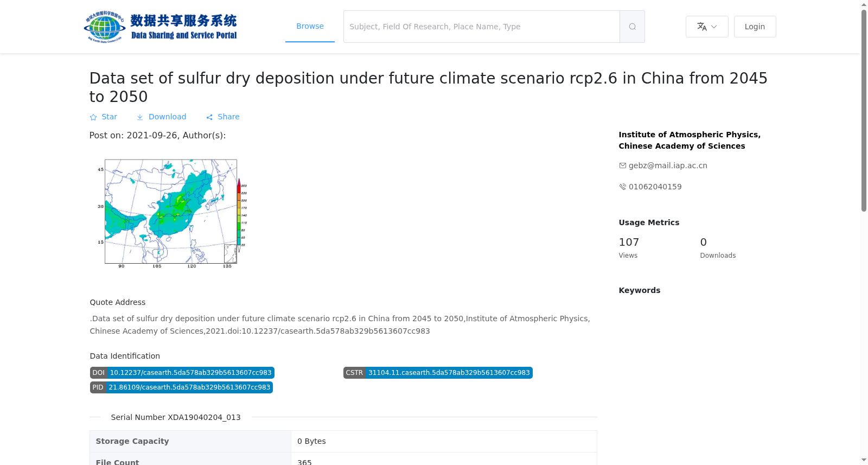Click the Star link text
Image resolution: width=868 pixels, height=465 pixels.
click(x=109, y=117)
